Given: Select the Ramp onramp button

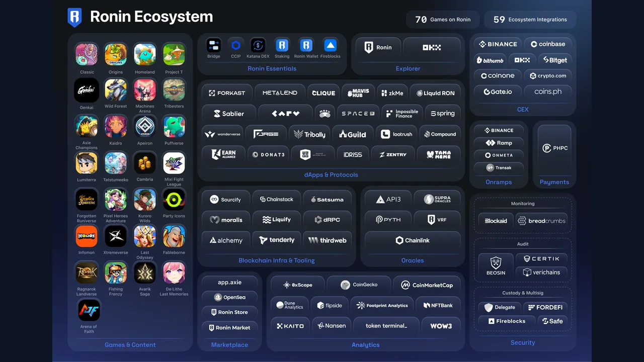Looking at the screenshot, I should [499, 143].
